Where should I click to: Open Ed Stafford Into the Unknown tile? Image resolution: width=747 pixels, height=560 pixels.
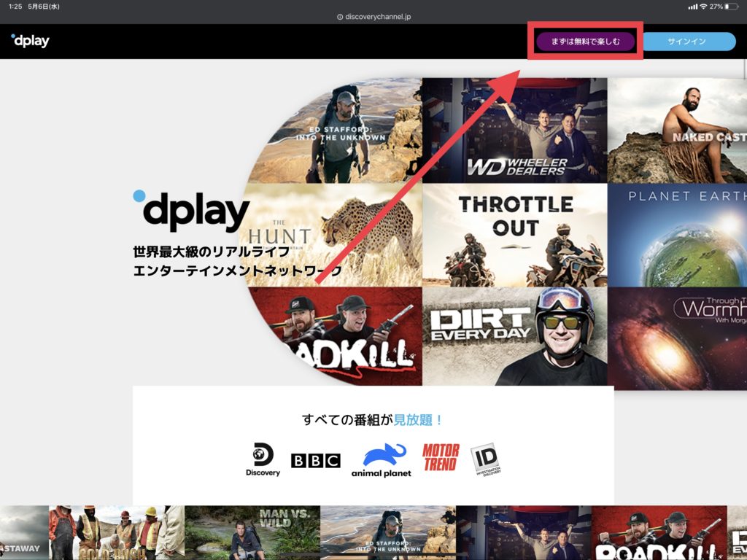[335, 131]
